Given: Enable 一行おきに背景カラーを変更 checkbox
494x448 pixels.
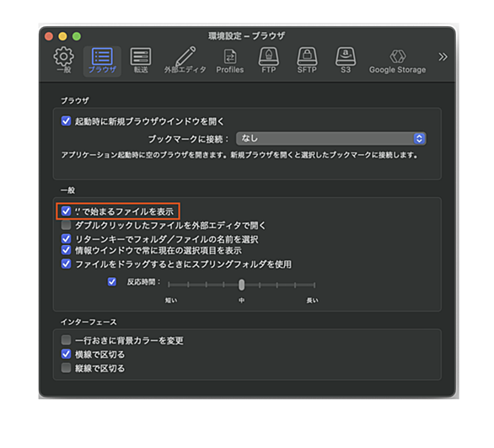Looking at the screenshot, I should coord(66,339).
